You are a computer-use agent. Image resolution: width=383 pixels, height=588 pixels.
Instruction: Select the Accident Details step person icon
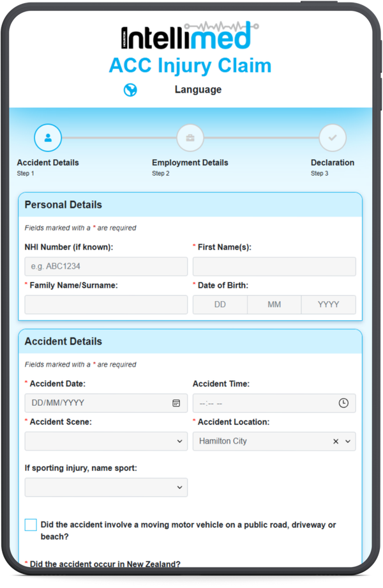pos(48,137)
